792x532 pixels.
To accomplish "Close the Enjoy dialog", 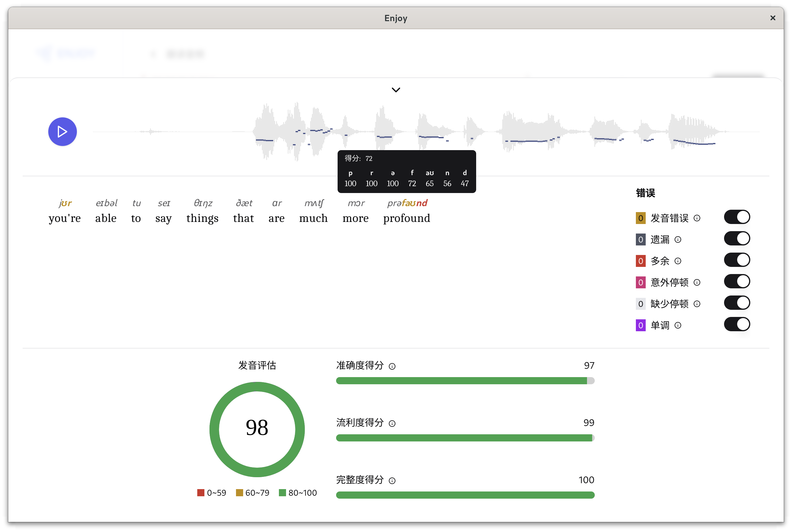I will pos(773,18).
